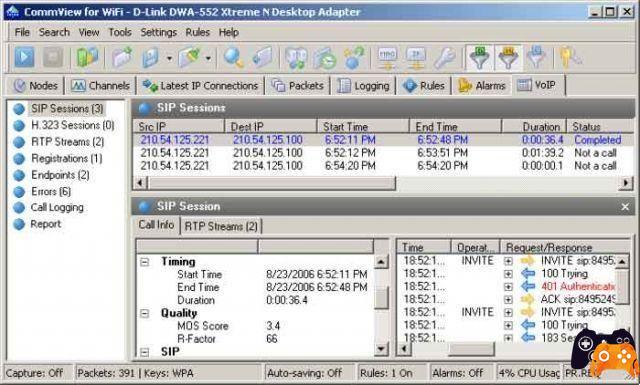Expand the 401 Authentication response row
The image size is (640, 385).
(508, 287)
